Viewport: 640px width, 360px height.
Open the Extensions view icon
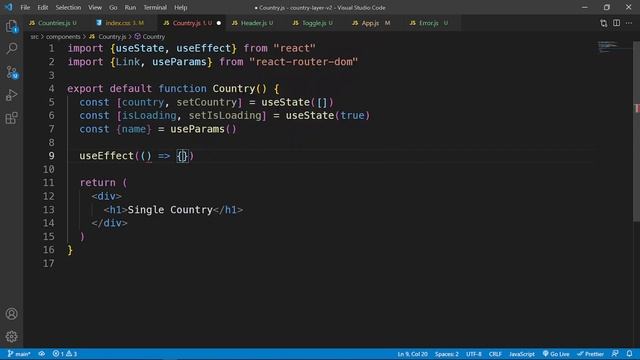11,118
